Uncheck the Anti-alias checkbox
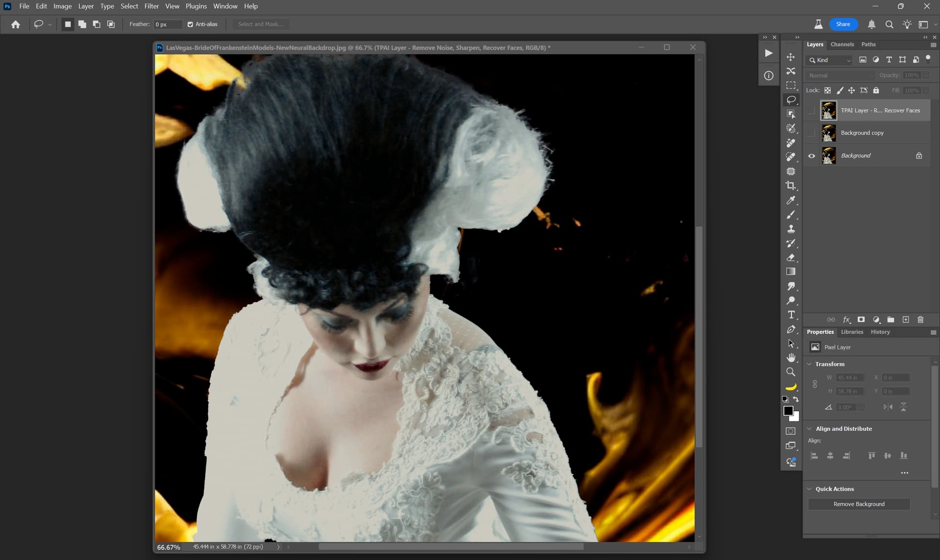Screen dimensions: 940x560 coord(190,24)
